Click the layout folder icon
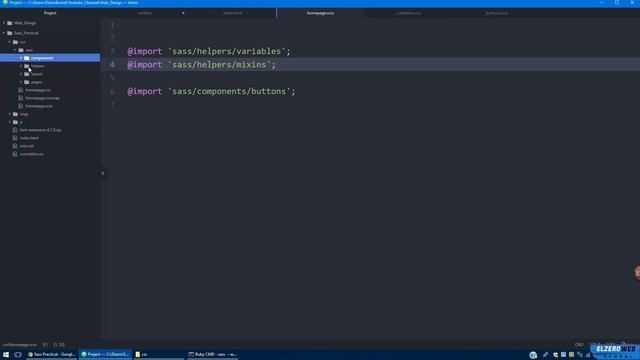This screenshot has height=360, width=640. pyautogui.click(x=27, y=74)
